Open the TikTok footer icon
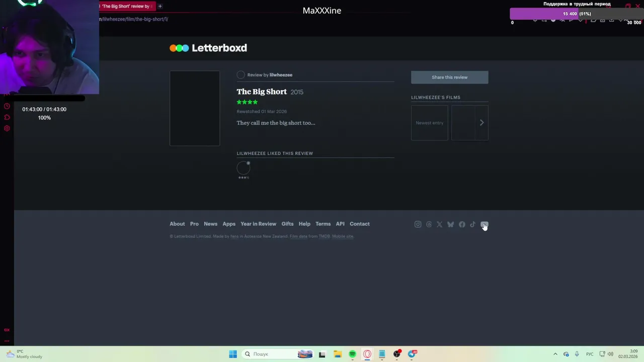The image size is (644, 362). tap(472, 224)
